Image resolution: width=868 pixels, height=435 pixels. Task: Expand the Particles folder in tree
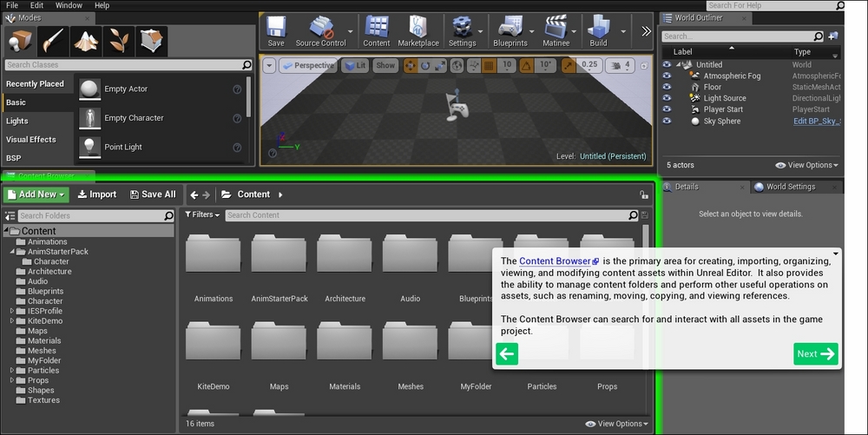click(12, 370)
